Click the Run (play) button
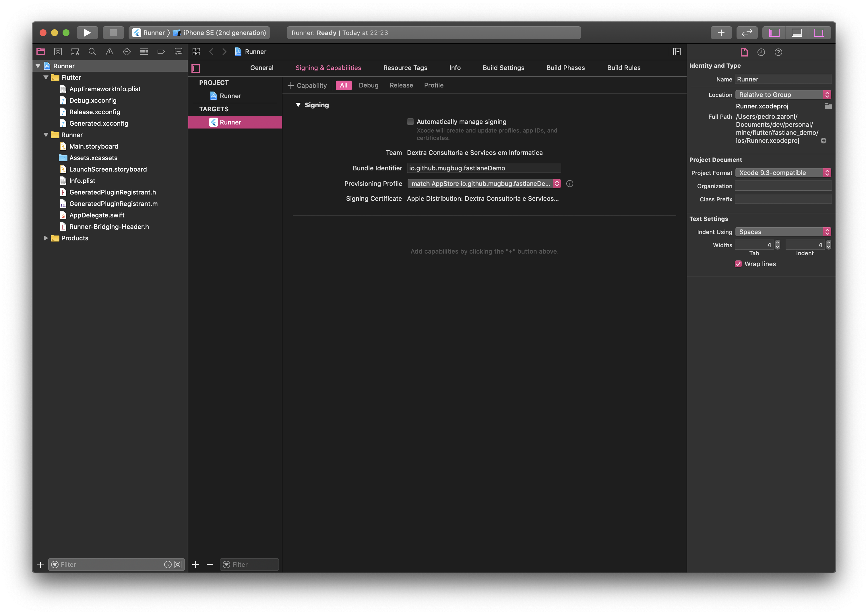 87,33
